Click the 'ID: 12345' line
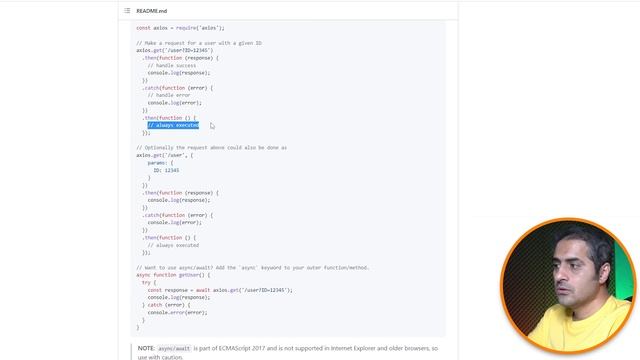 [x=166, y=170]
